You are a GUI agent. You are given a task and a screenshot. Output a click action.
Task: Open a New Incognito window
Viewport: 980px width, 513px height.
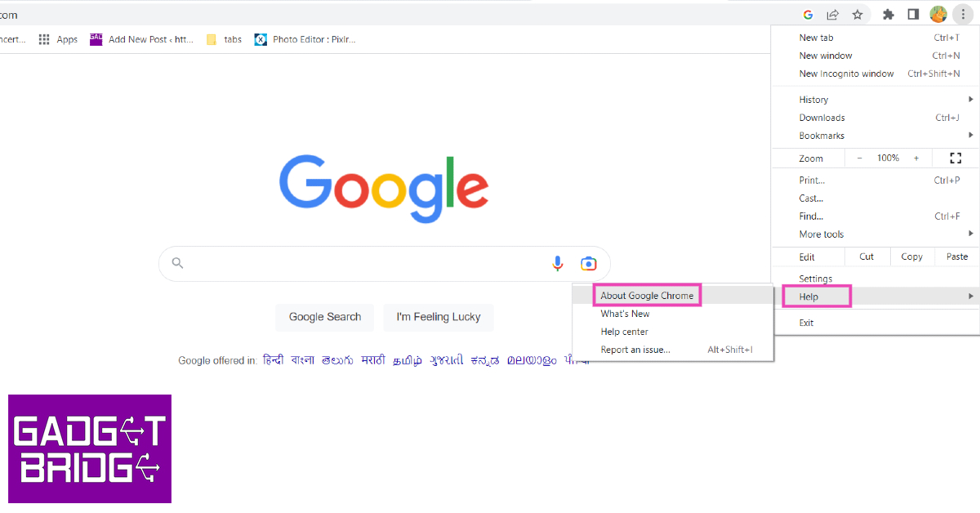click(875, 74)
